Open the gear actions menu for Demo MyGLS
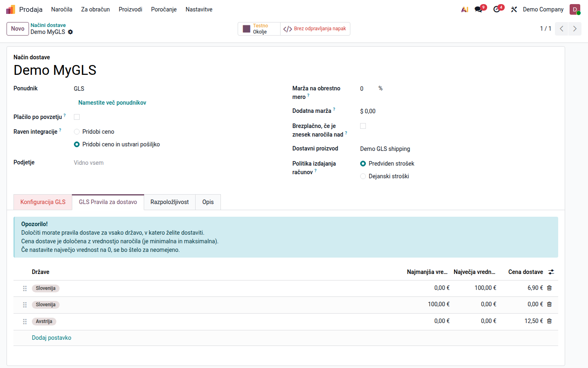Viewport: 588px width, 368px height. 70,32
